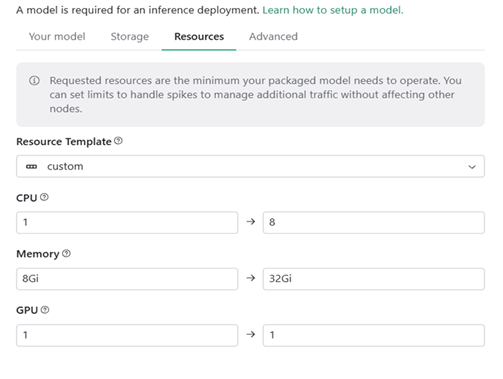Switch to the Storage tab
This screenshot has width=503, height=379.
130,36
